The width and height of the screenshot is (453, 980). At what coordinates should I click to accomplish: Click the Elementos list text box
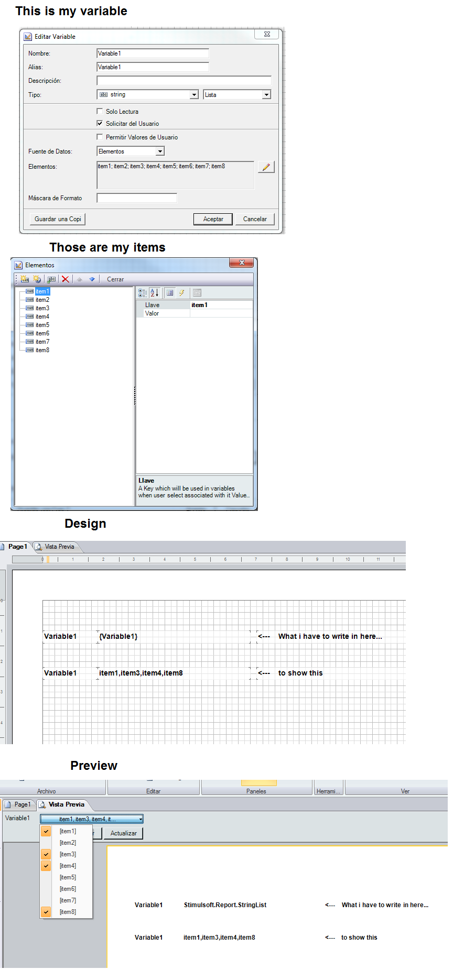pos(176,175)
